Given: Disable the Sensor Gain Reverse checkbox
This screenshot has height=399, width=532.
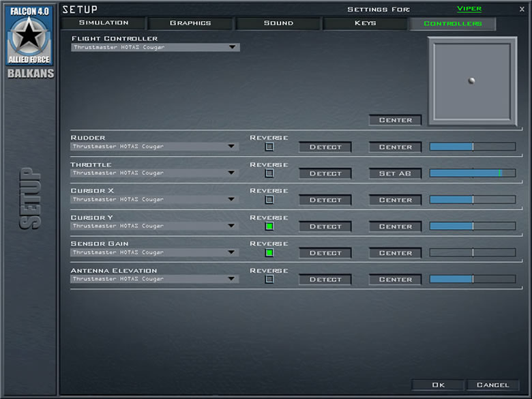Looking at the screenshot, I should (269, 253).
